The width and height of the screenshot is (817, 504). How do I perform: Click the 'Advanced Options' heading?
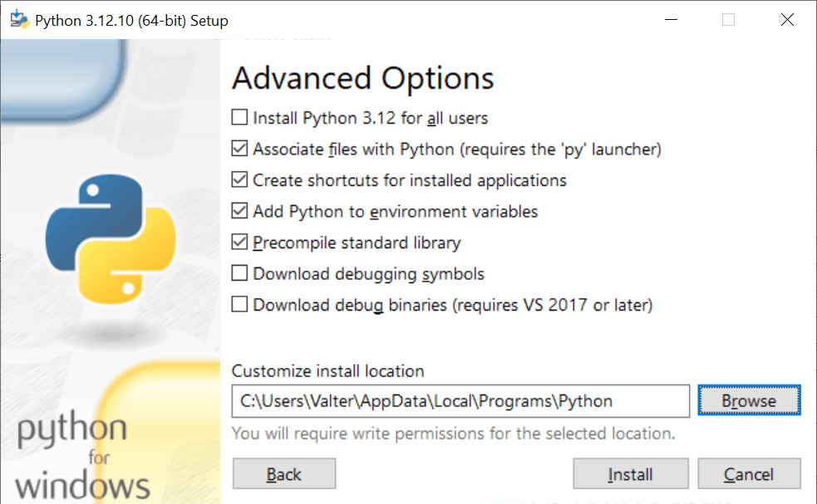(x=363, y=78)
